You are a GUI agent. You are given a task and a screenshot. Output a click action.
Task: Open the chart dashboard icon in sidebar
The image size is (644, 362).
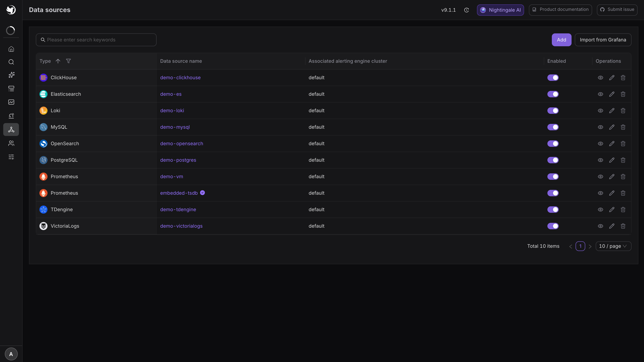point(11,102)
